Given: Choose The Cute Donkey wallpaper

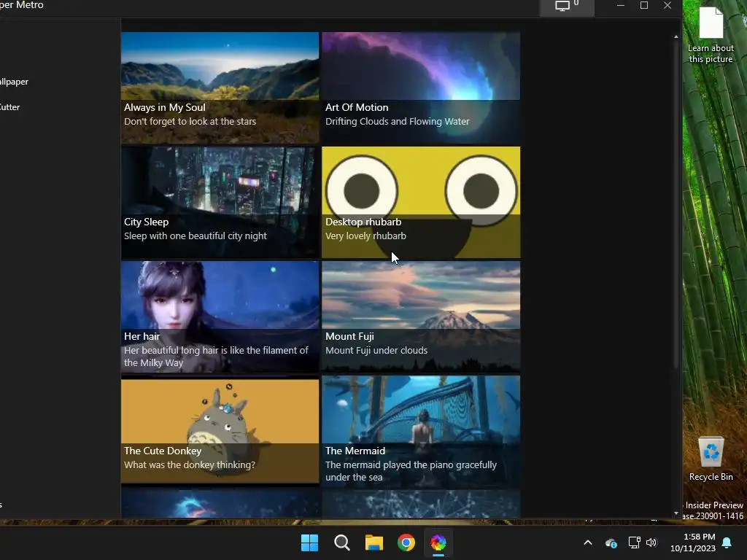Looking at the screenshot, I should point(220,432).
